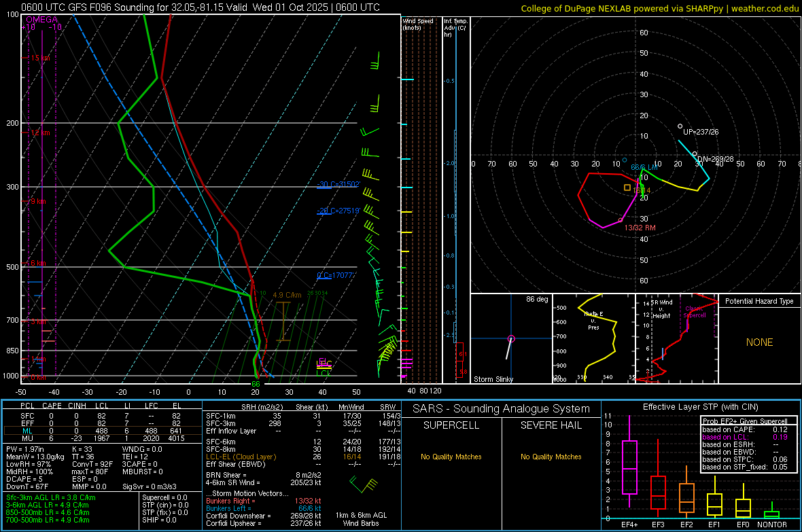Viewport: 802px width, 532px height.
Task: Click the Corfidi upshear circle near UP=237/26
Action: coord(680,126)
